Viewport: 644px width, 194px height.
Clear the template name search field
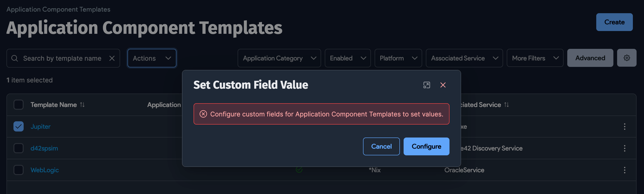[x=112, y=58]
